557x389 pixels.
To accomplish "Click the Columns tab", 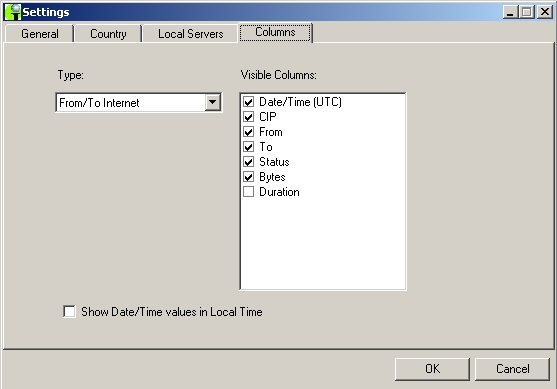I will click(275, 32).
